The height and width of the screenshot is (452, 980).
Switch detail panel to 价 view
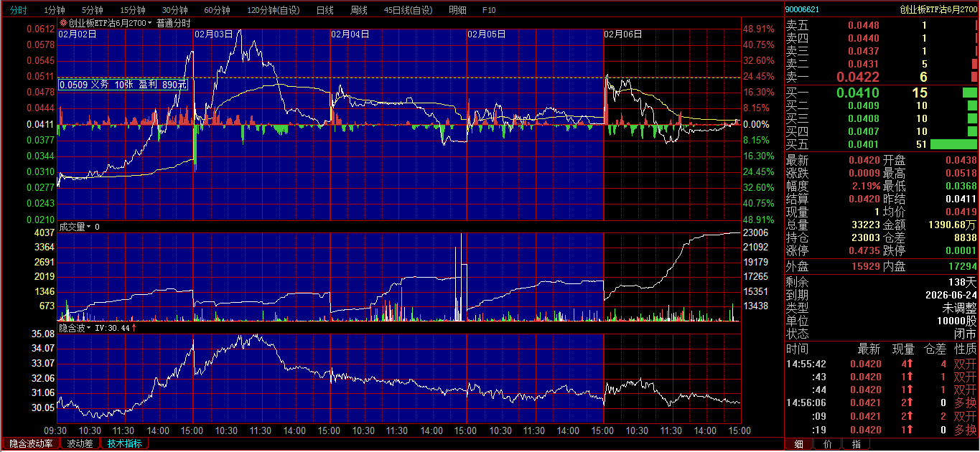(827, 444)
